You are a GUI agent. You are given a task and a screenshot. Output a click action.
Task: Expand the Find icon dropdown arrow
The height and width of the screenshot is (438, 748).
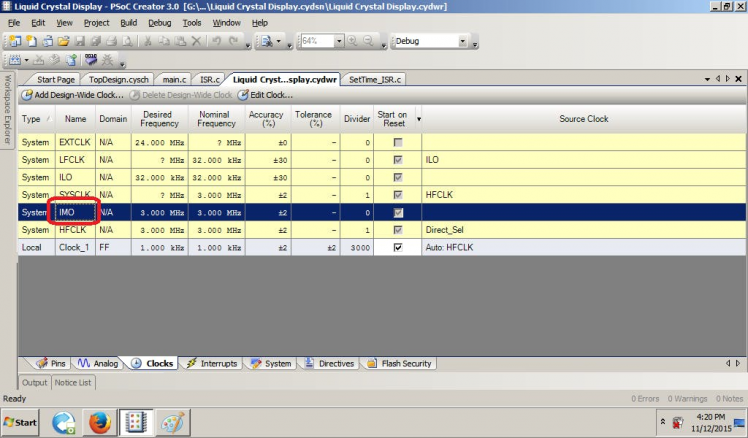279,41
